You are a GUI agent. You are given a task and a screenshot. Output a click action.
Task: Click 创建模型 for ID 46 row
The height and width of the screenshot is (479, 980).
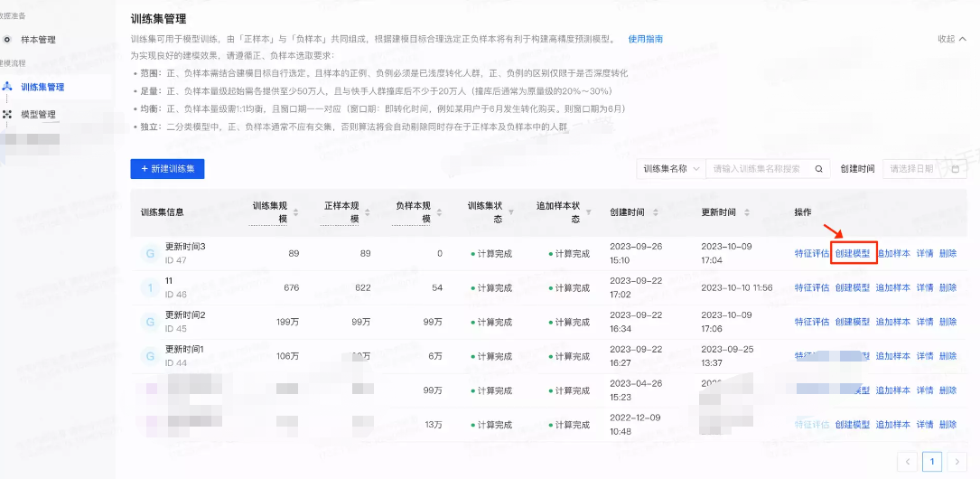pyautogui.click(x=853, y=287)
